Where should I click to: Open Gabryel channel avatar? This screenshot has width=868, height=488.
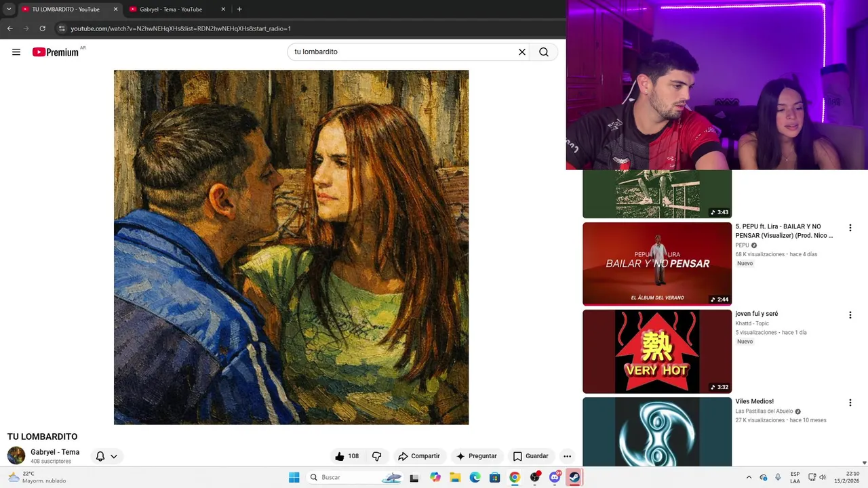16,455
